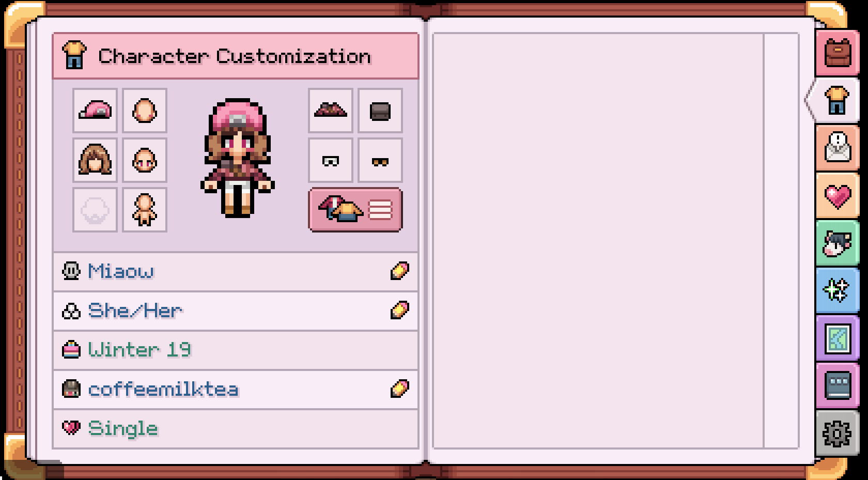Edit farm name coffeemilktea pencil icon
The height and width of the screenshot is (480, 868).
pos(400,389)
